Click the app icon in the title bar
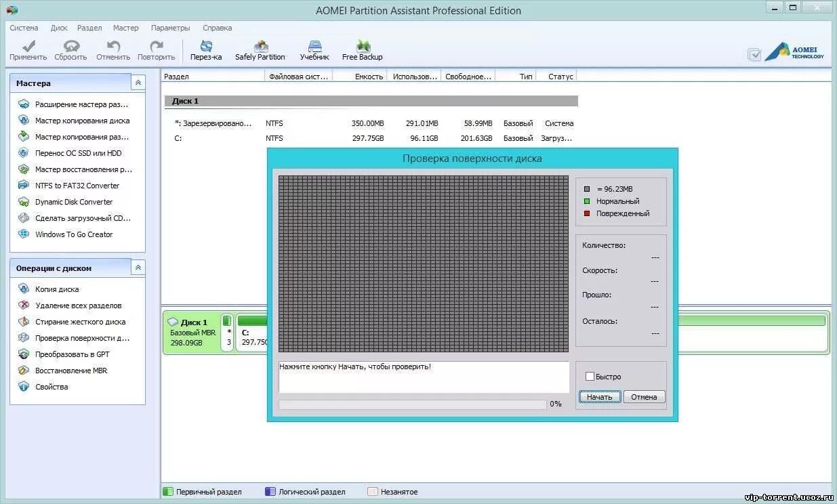The width and height of the screenshot is (837, 504). click(x=12, y=10)
